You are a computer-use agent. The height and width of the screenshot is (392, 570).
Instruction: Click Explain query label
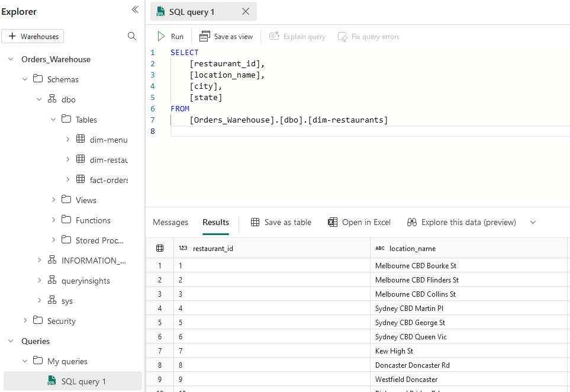point(304,37)
